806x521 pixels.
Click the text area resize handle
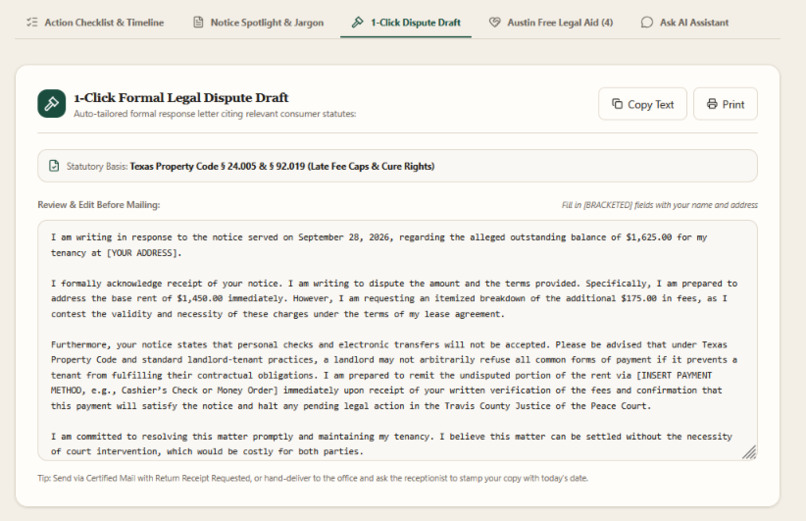[749, 452]
